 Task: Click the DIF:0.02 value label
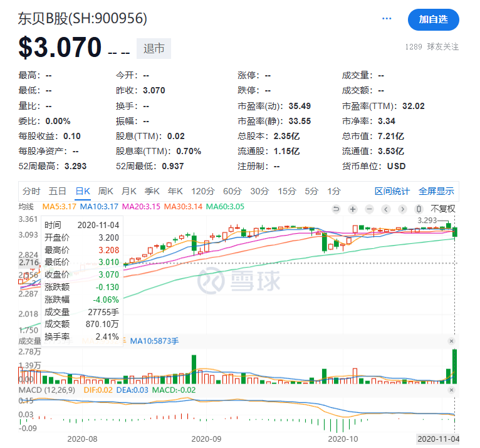pyautogui.click(x=98, y=390)
